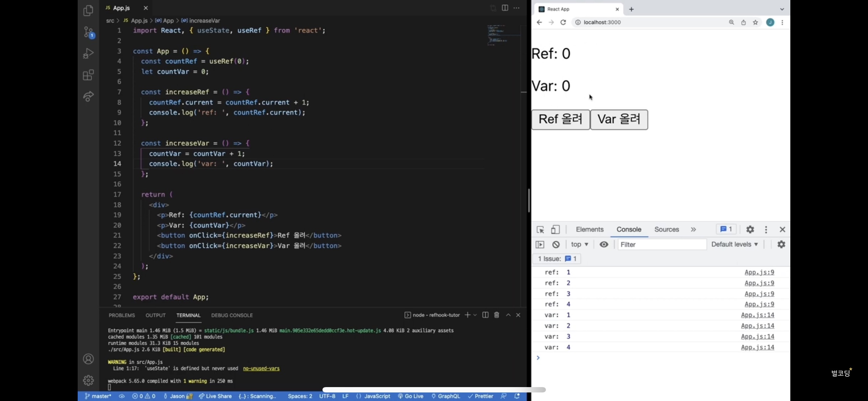Kill terminal with trash icon
This screenshot has width=868, height=401.
pos(496,315)
